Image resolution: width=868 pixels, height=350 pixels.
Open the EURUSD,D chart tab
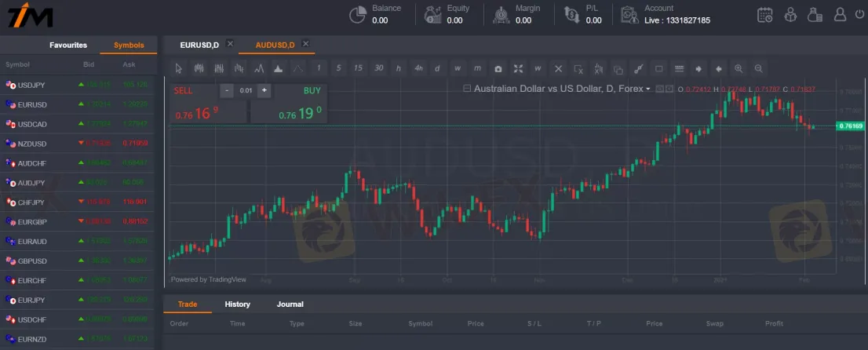click(199, 45)
